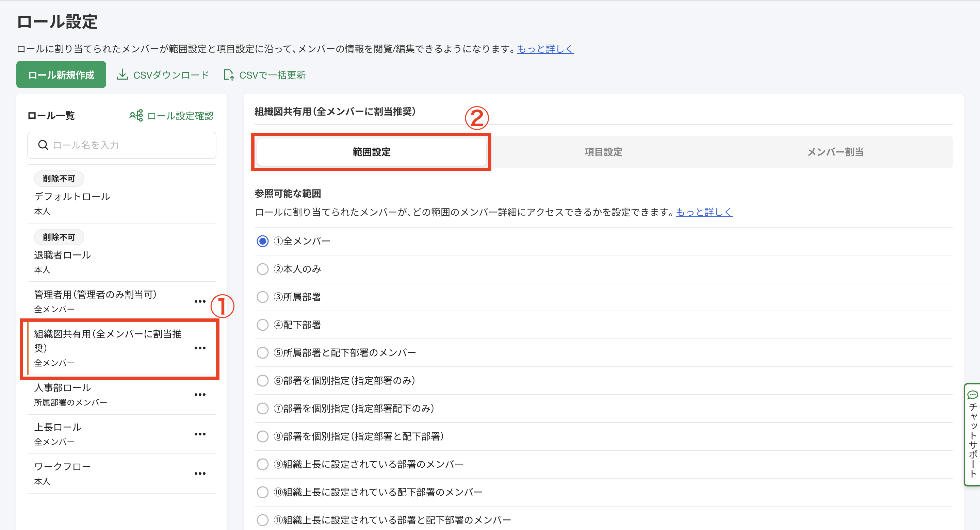The height and width of the screenshot is (530, 980).
Task: Click the CSV download icon
Action: coord(122,74)
